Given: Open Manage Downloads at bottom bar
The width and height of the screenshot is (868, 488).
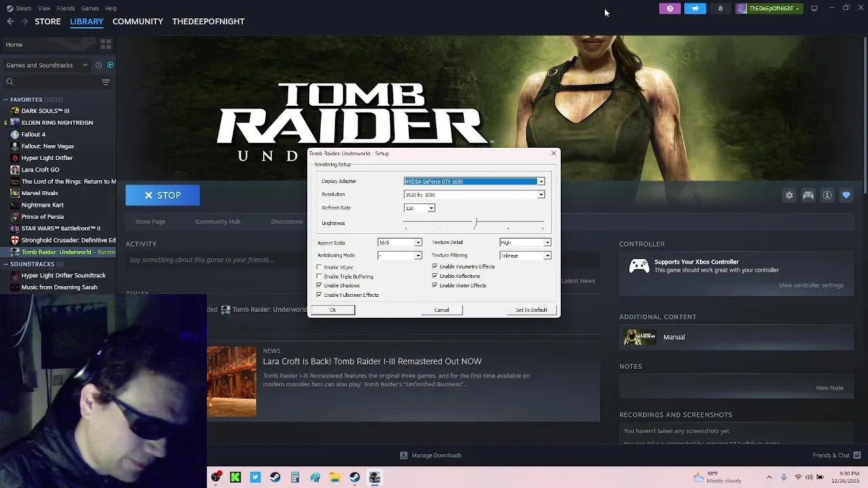Looking at the screenshot, I should (x=431, y=455).
